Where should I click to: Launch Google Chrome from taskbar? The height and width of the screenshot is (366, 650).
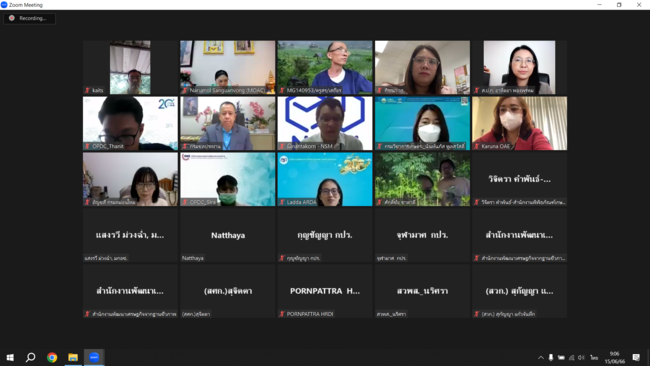[52, 357]
